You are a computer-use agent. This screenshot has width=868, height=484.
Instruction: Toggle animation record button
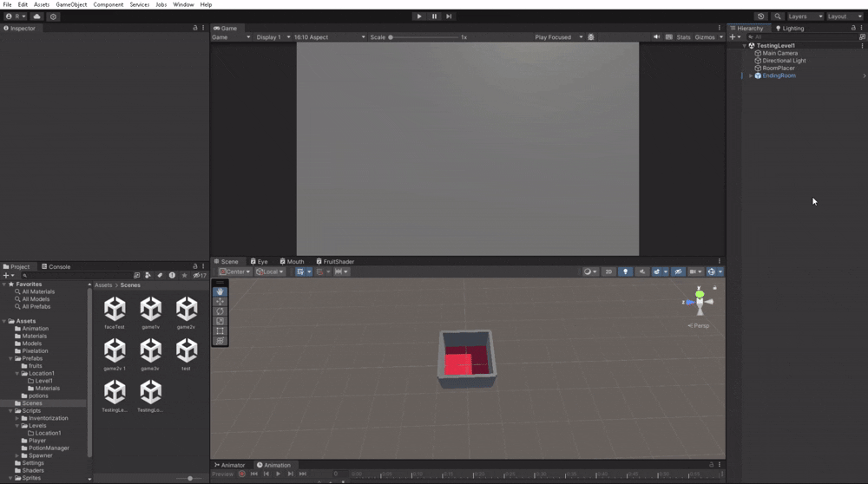(x=242, y=474)
